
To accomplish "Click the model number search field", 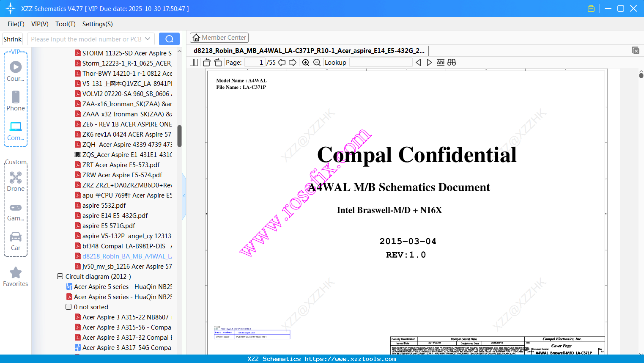I will 86,39.
